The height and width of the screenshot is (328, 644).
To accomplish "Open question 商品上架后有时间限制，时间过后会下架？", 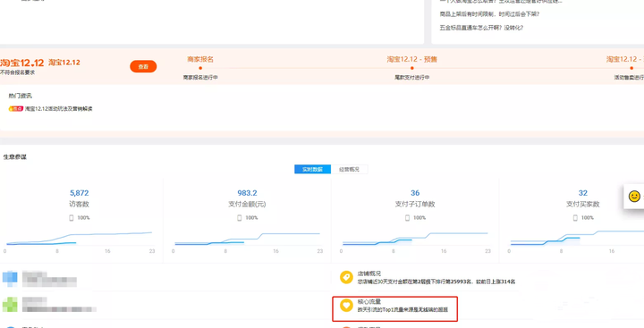I will [489, 14].
